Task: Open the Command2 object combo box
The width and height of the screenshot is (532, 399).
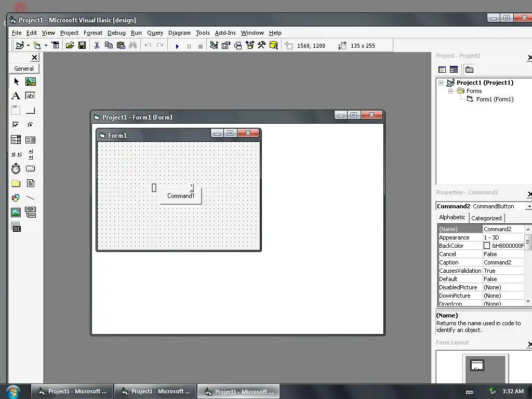Action: click(x=529, y=206)
